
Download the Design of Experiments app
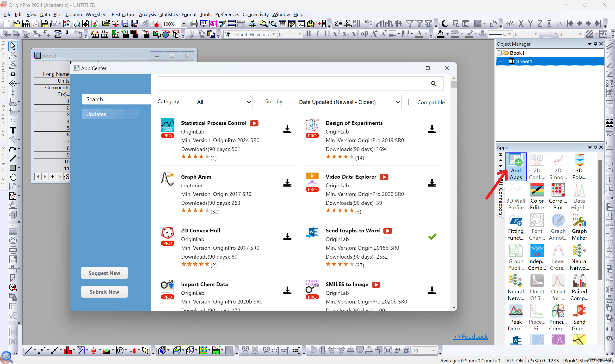point(432,129)
